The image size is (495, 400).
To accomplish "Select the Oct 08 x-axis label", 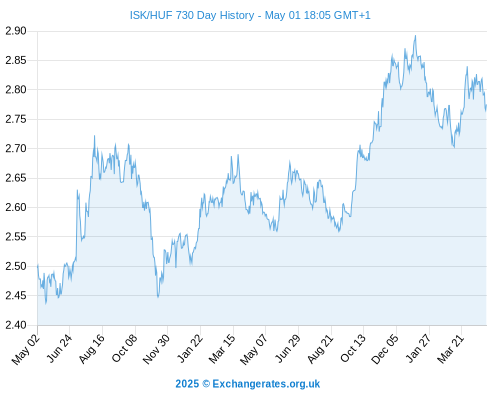I will 124,349.
